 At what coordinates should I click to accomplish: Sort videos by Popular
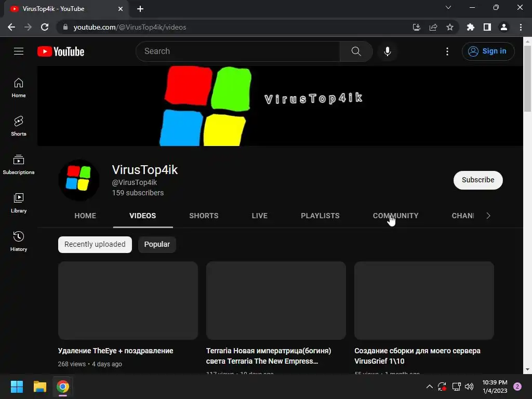[x=157, y=245]
